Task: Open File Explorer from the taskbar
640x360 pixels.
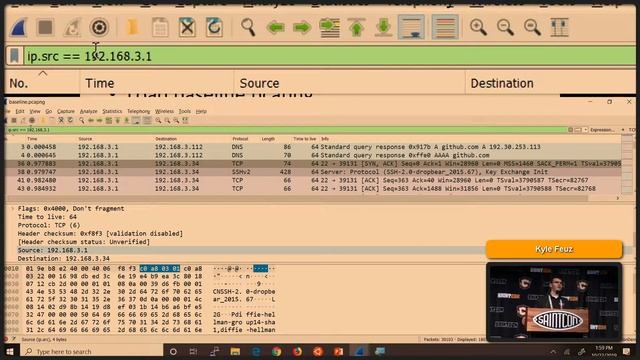Action: 235,351
